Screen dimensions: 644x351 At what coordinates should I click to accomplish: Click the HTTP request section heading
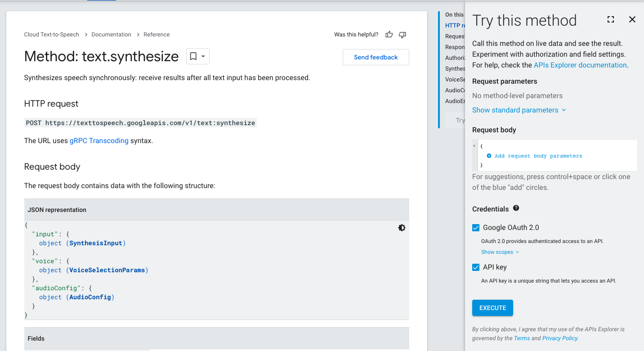tap(51, 104)
